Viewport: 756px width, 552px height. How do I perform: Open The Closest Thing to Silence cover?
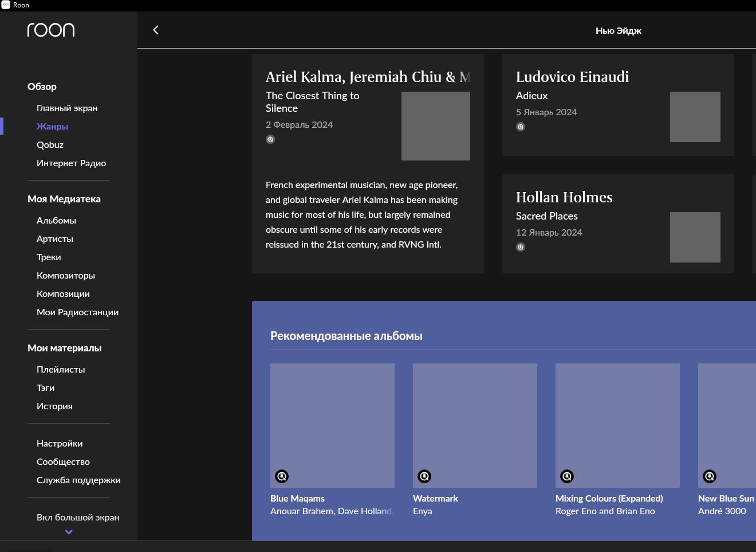tap(435, 126)
